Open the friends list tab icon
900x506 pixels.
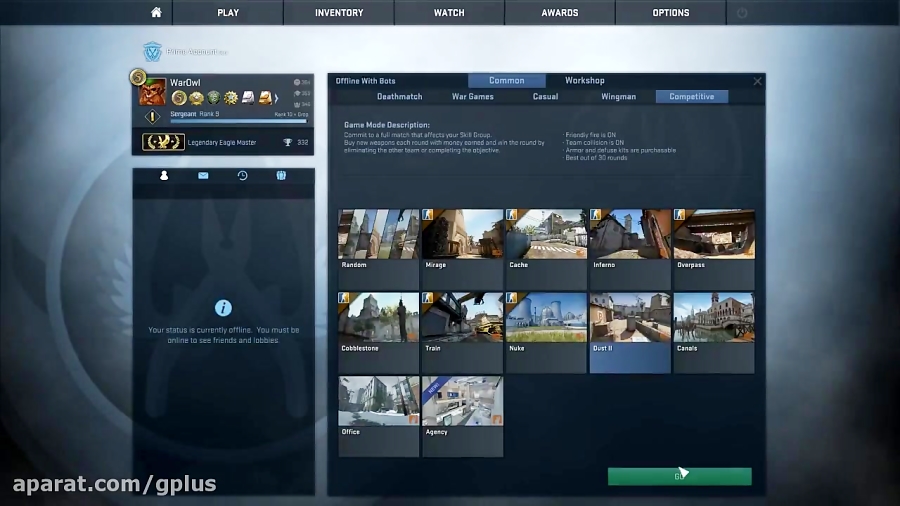click(x=164, y=176)
